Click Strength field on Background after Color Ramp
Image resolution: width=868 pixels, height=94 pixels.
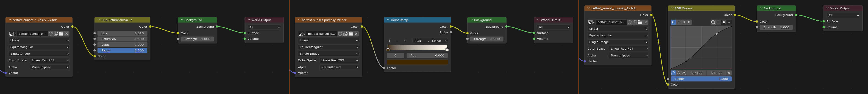487,39
